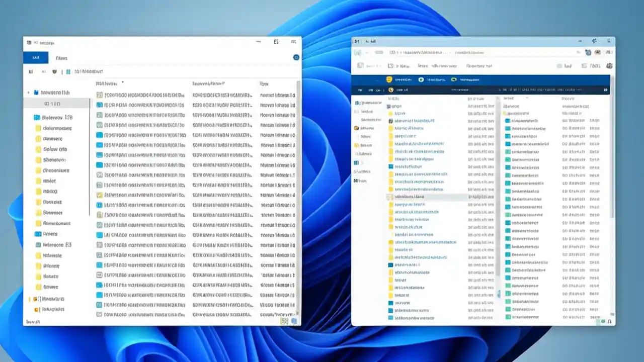Click the small folder icon in the breadcrumb path
644x362 pixels.
[x=67, y=71]
